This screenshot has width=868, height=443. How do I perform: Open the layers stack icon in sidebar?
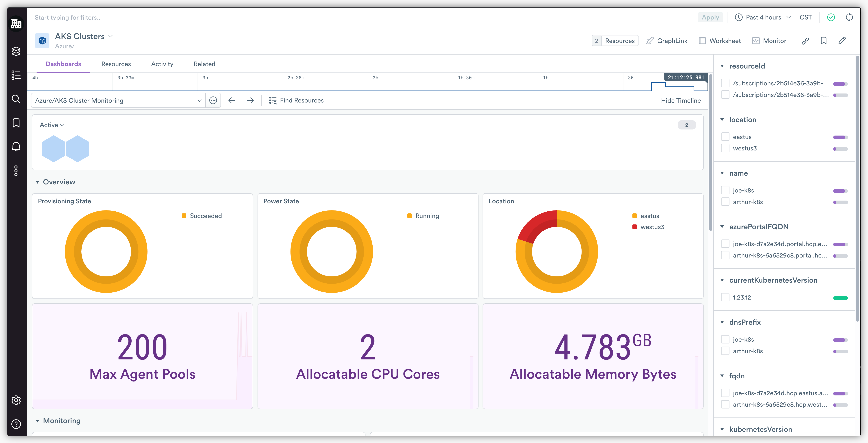coord(16,51)
